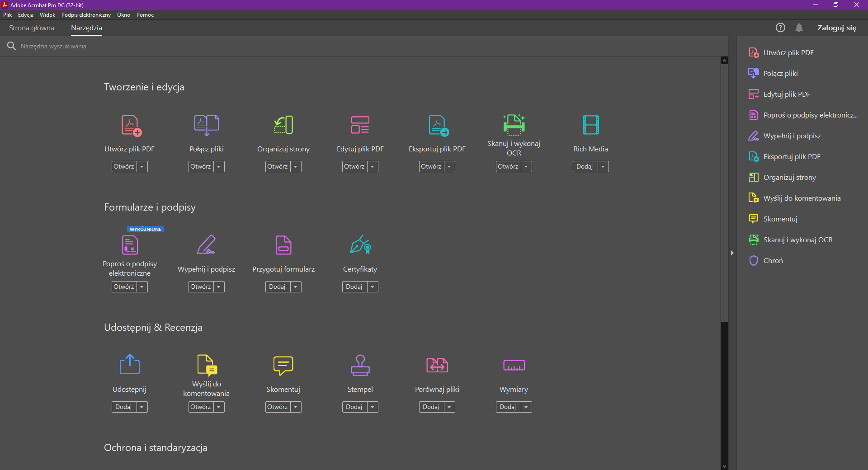Expand the dropdown arrow under Certyfikaty
Screen dimensions: 868x470
coord(373,287)
